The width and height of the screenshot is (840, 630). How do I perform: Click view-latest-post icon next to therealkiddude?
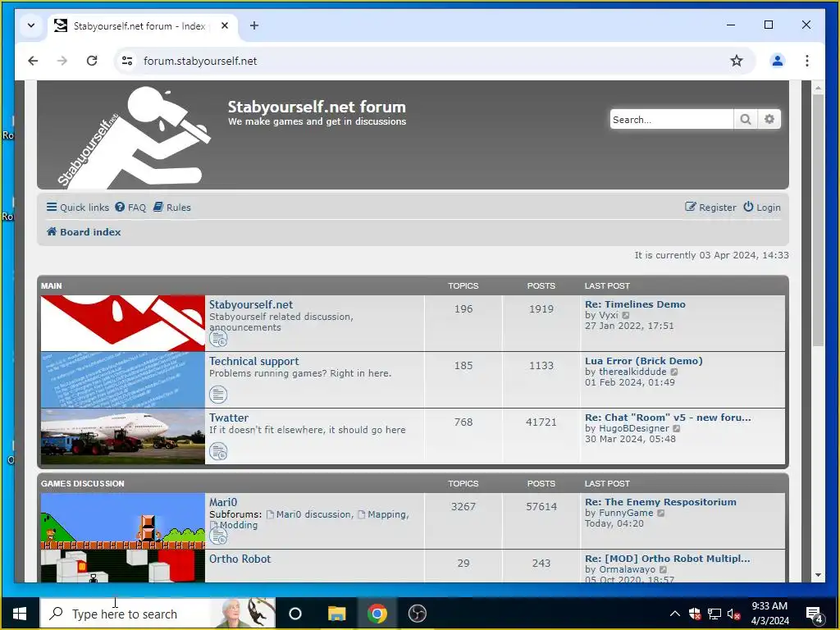tap(674, 372)
